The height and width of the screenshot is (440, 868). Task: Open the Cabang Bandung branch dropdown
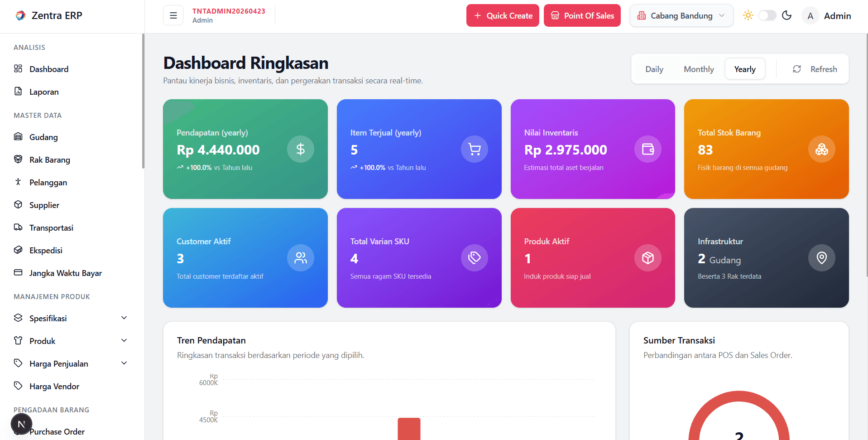click(681, 16)
